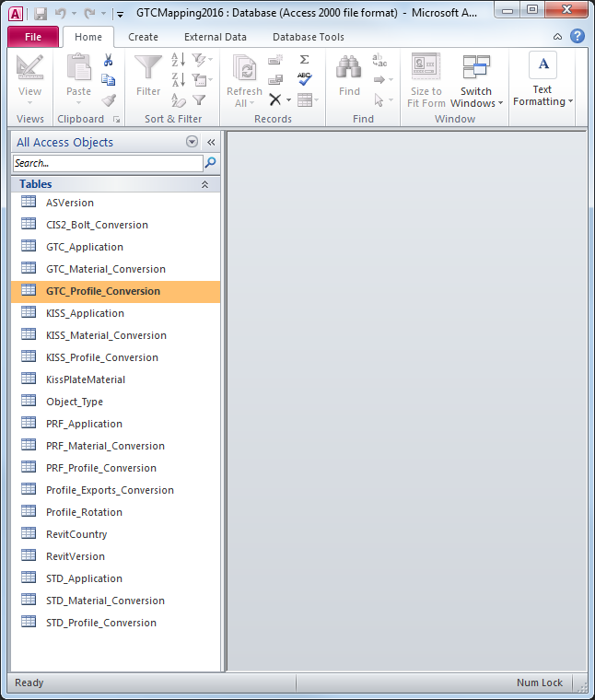Screen dimensions: 595x700
Task: Open Microsoft Access Help
Action: pos(577,36)
